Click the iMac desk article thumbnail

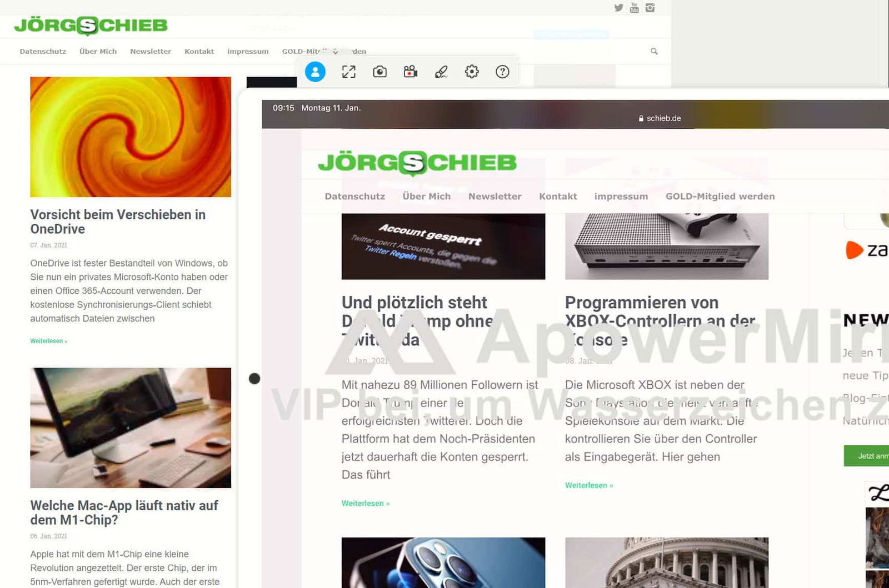pos(131,428)
